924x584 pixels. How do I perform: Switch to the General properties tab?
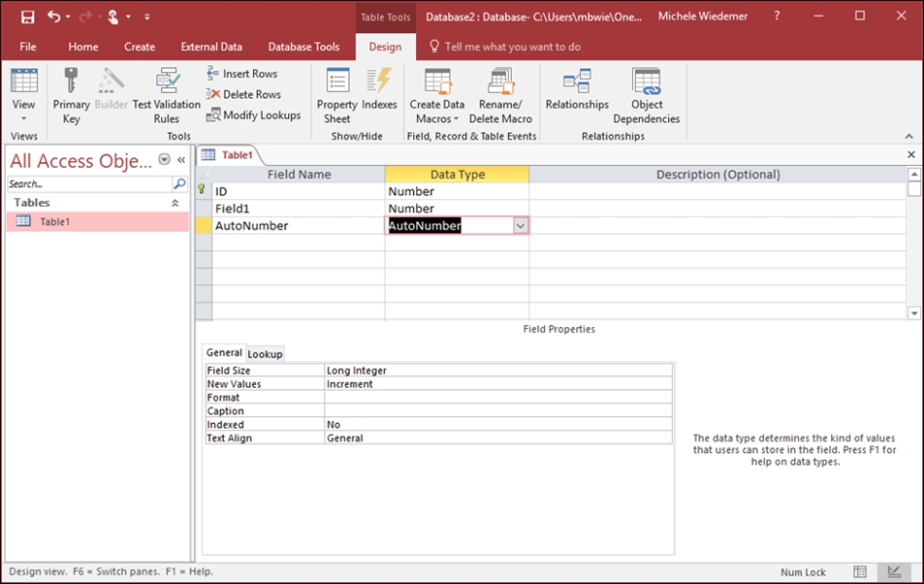click(224, 353)
